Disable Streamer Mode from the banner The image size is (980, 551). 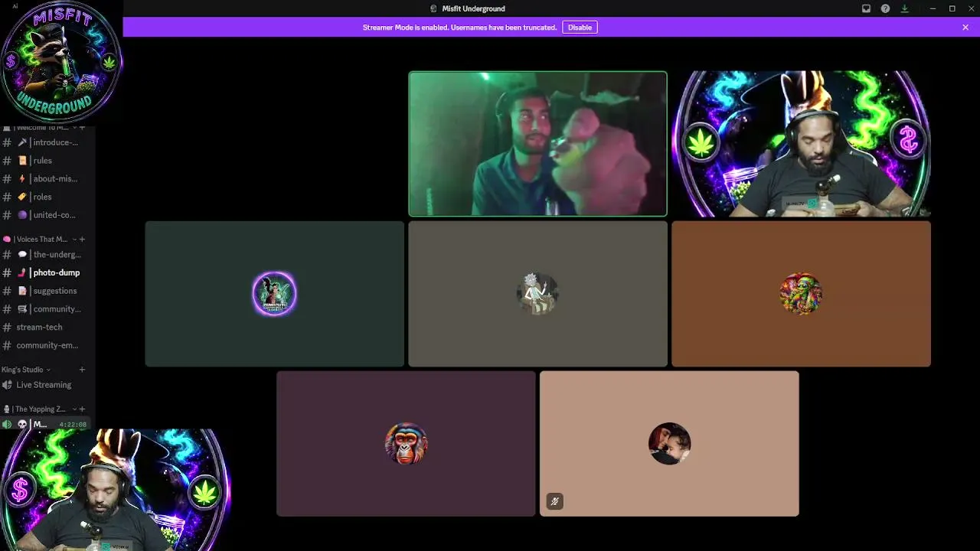click(x=580, y=28)
